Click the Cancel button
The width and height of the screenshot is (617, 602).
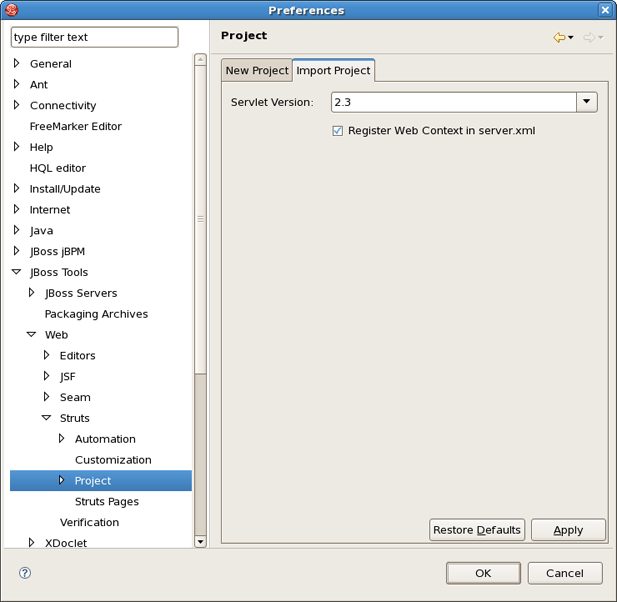click(x=565, y=573)
